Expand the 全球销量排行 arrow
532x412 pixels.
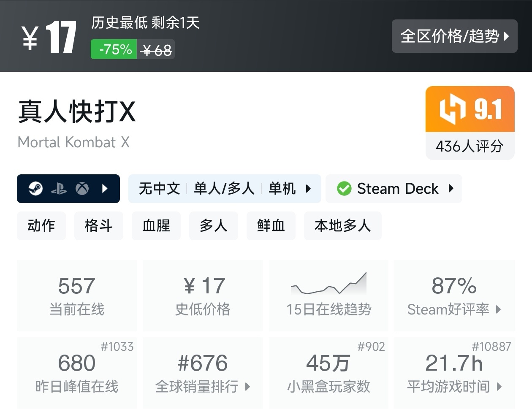pyautogui.click(x=247, y=386)
